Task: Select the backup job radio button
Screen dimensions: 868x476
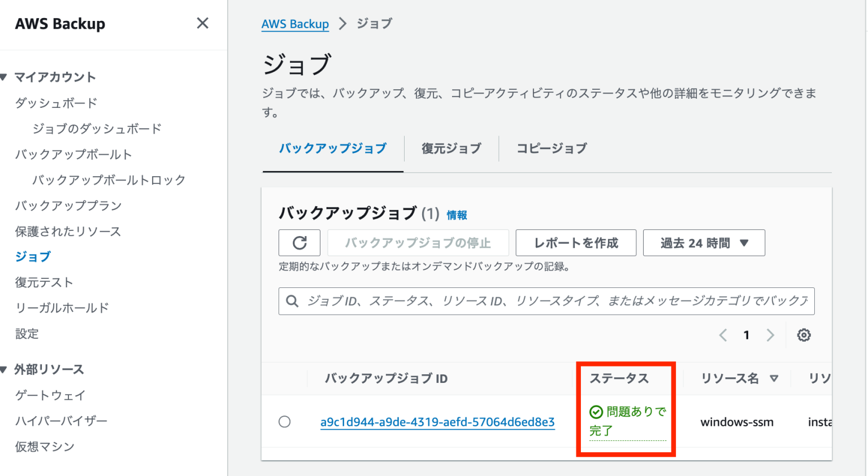Action: (285, 421)
